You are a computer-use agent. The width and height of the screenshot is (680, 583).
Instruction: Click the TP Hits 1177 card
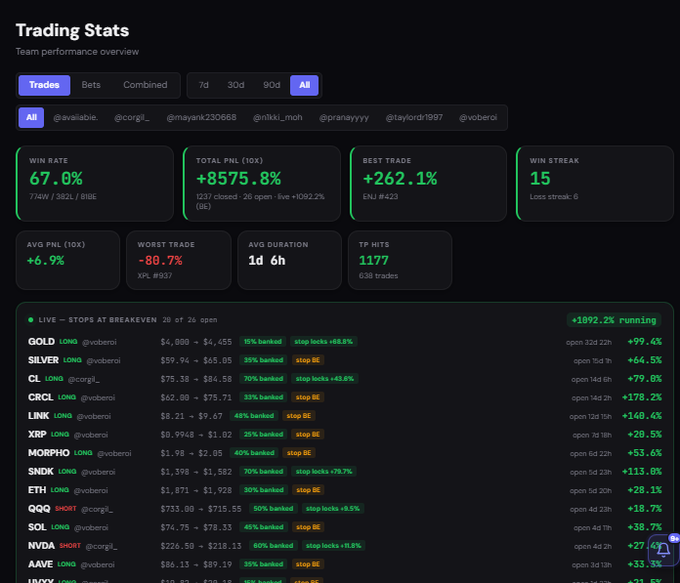click(400, 260)
